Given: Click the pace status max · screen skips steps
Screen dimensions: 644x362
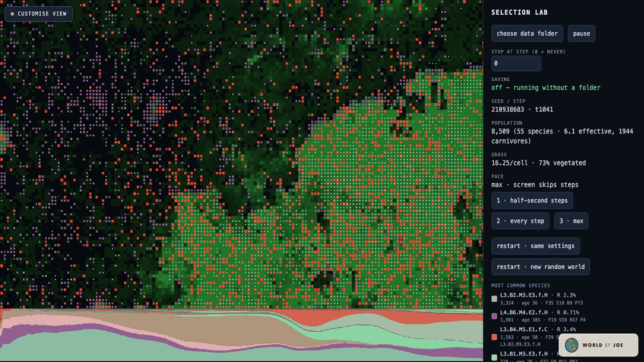Looking at the screenshot, I should [x=535, y=185].
